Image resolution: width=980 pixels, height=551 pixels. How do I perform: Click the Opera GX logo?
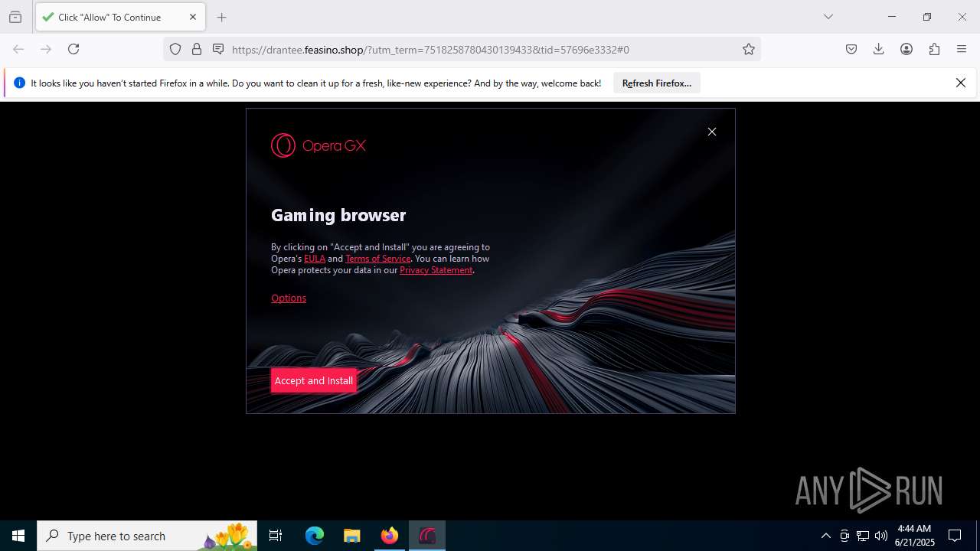pos(318,145)
